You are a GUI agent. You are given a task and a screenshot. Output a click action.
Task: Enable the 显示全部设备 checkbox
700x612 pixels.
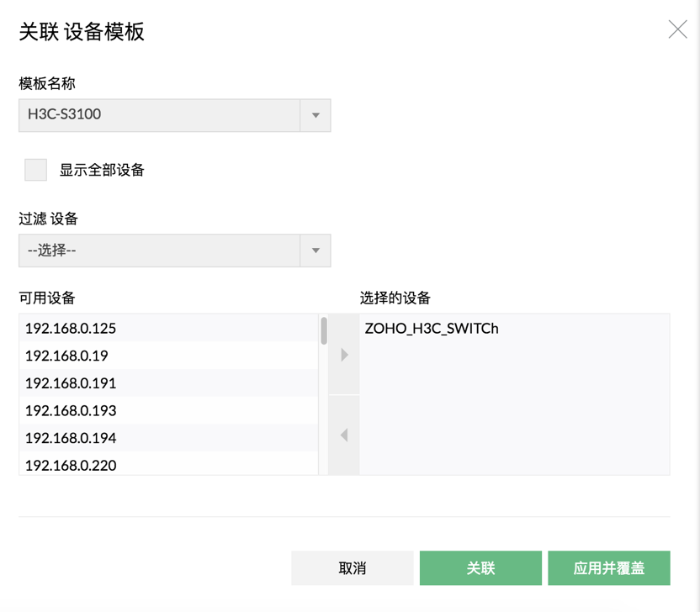click(x=35, y=170)
